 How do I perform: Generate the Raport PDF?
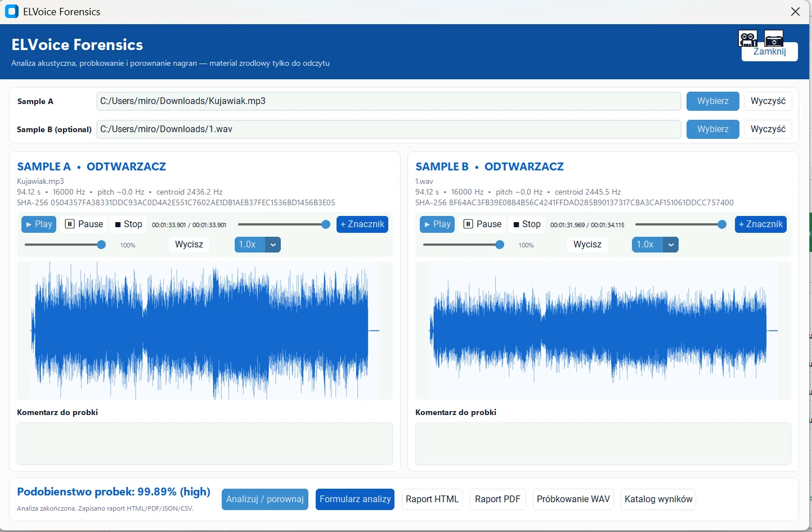click(497, 499)
